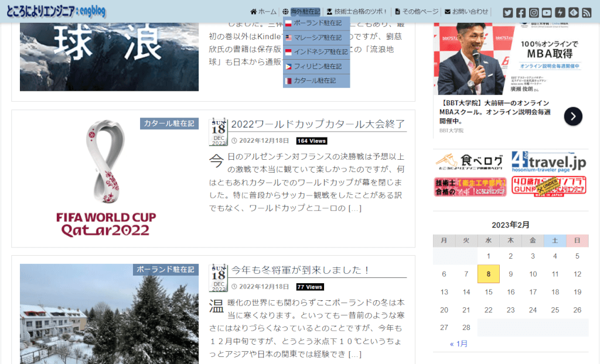Click the 2023年2月 calendar heading
This screenshot has width=600, height=364.
pos(510,225)
